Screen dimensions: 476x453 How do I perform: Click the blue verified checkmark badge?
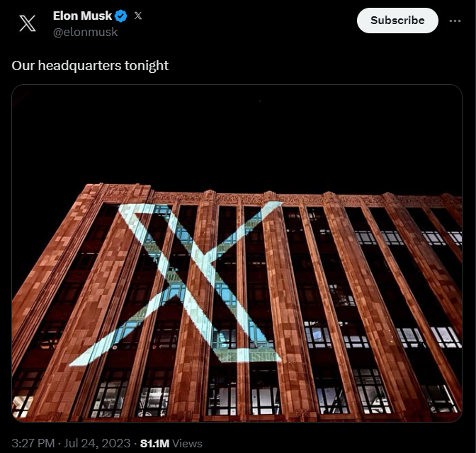click(121, 16)
